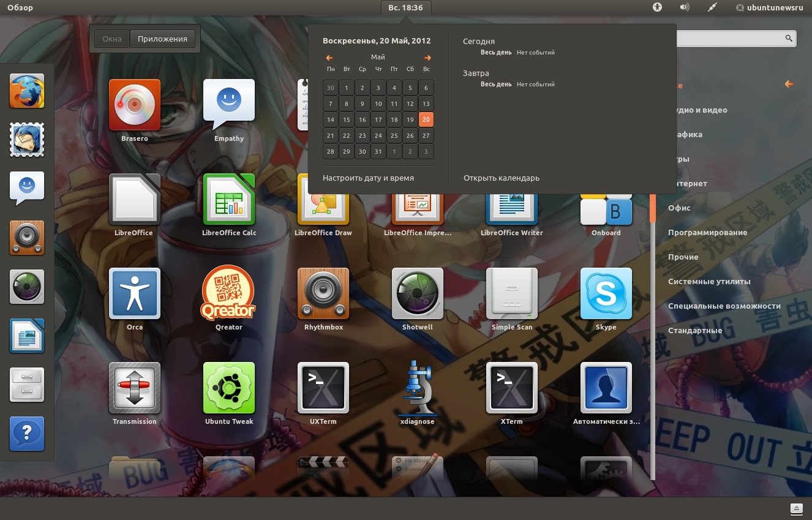This screenshot has height=520, width=812.
Task: Select day 25 in the May calendar
Action: coord(394,135)
